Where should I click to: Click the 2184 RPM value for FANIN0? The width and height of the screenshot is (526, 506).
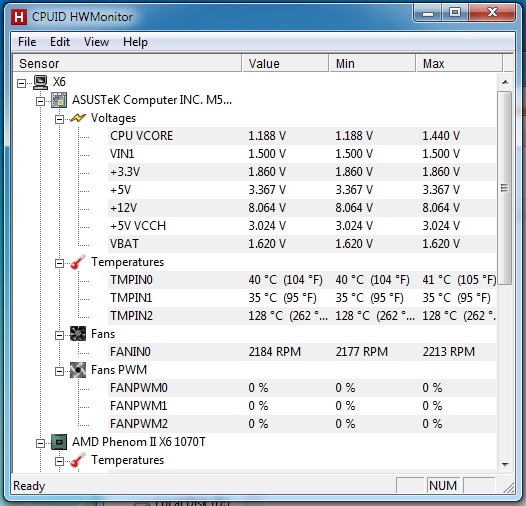point(274,352)
